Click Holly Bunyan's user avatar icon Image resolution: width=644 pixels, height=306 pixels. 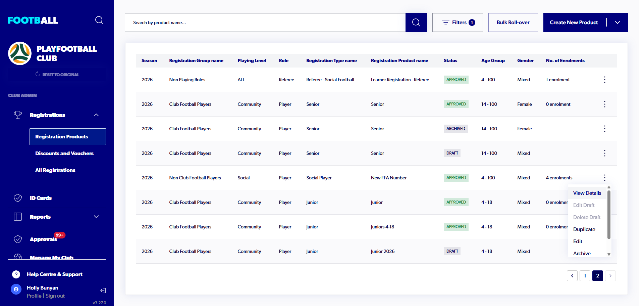coord(16,289)
